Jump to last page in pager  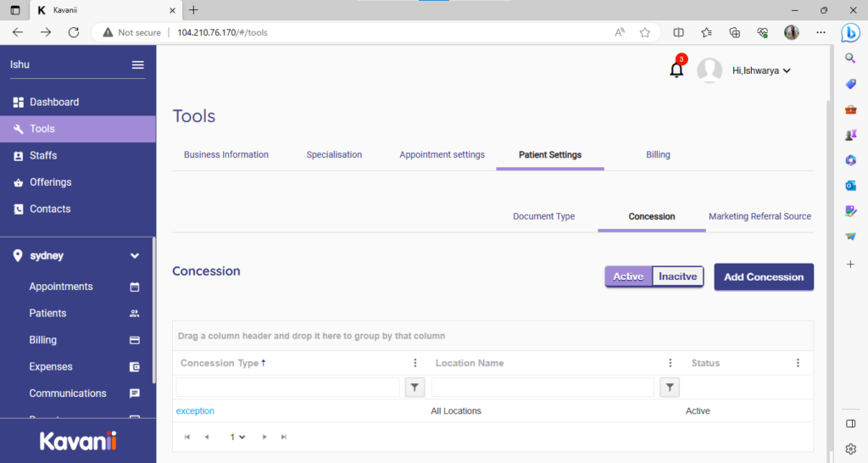click(284, 437)
